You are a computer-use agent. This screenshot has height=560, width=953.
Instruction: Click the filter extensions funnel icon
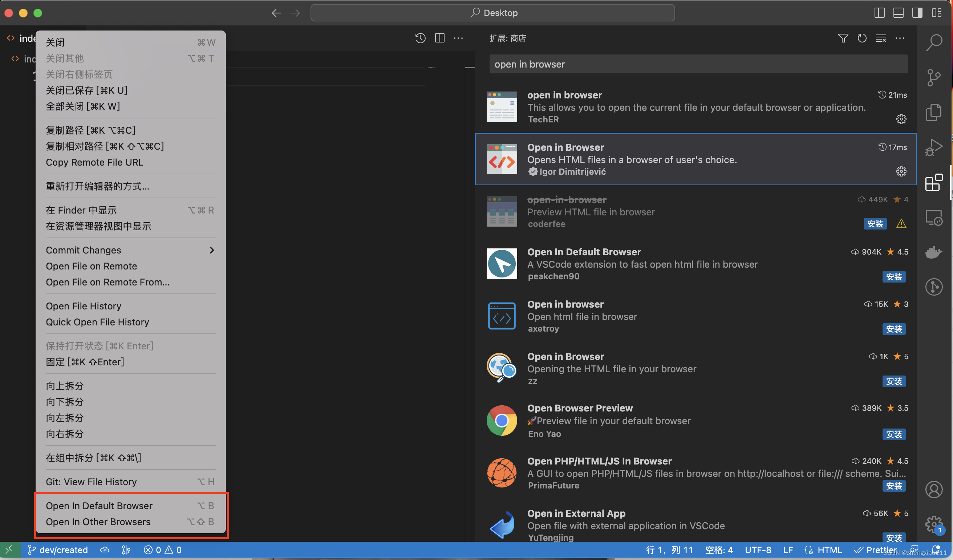(x=843, y=38)
